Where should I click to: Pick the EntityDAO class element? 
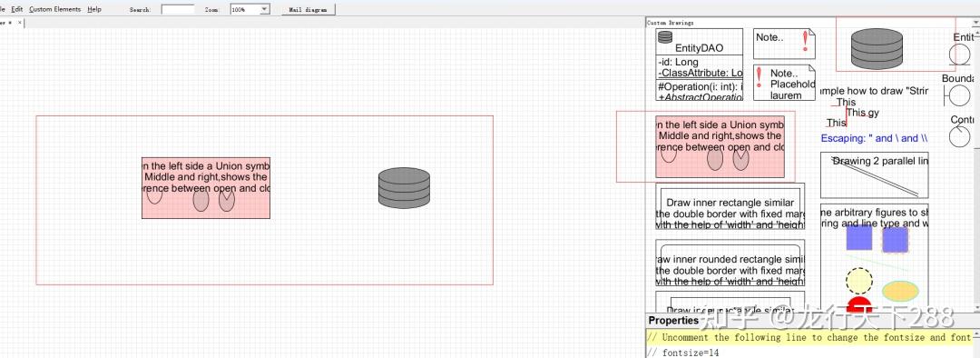pos(700,64)
